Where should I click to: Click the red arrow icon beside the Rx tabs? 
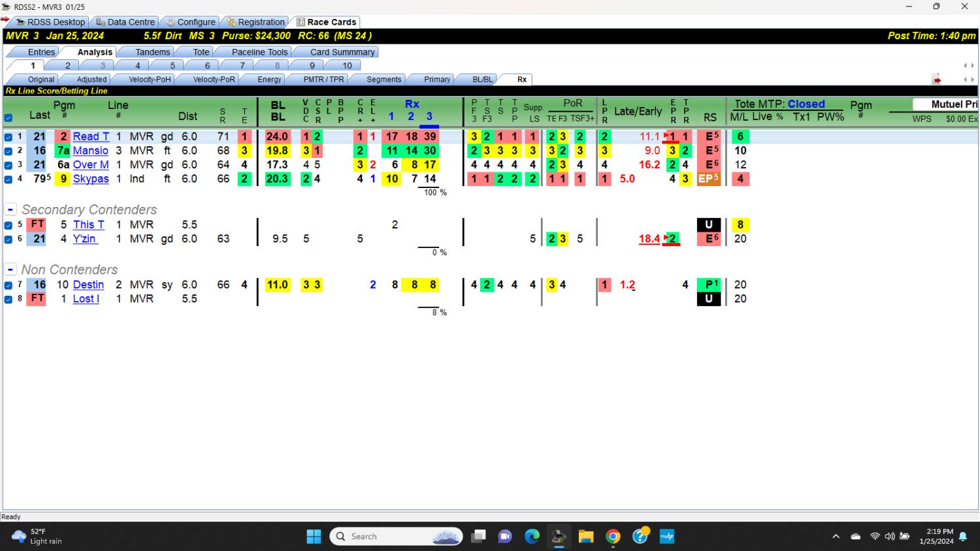pyautogui.click(x=937, y=80)
